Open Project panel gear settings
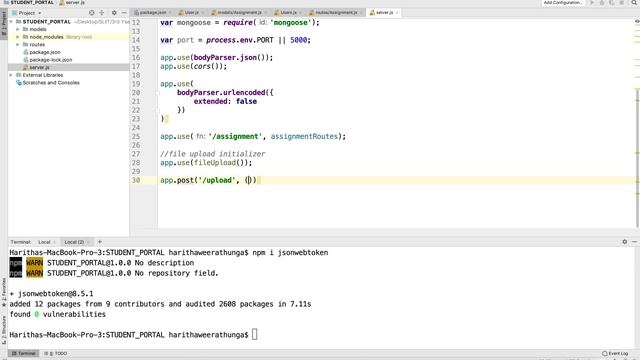The height and width of the screenshot is (360, 640). tap(114, 13)
